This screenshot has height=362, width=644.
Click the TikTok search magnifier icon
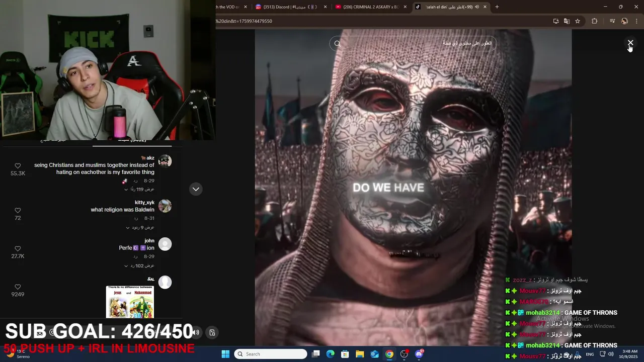(338, 44)
